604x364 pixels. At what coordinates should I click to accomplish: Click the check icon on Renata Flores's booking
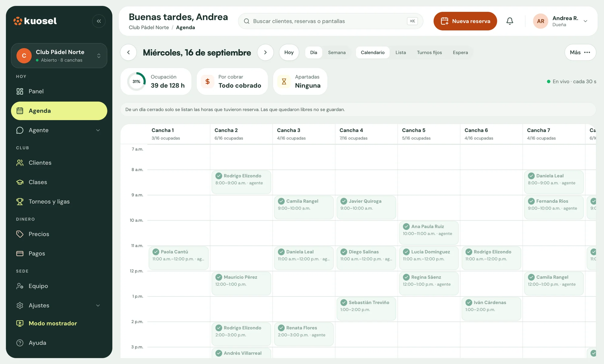tap(281, 328)
